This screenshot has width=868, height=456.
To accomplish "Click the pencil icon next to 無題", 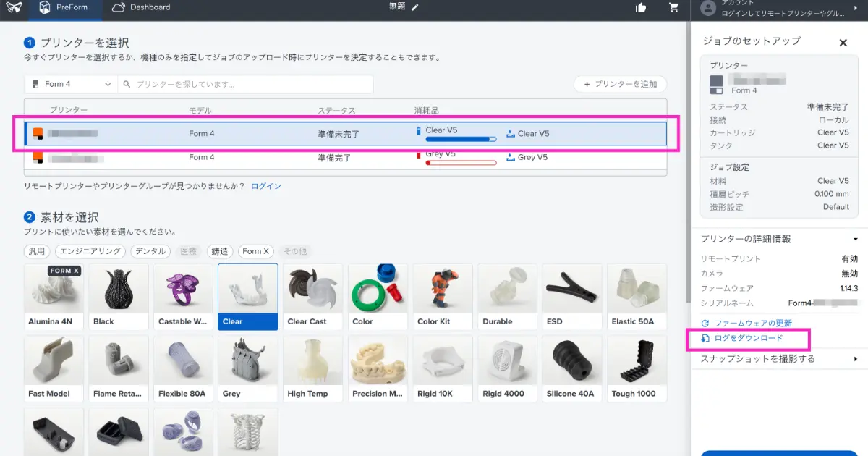I will coord(414,7).
